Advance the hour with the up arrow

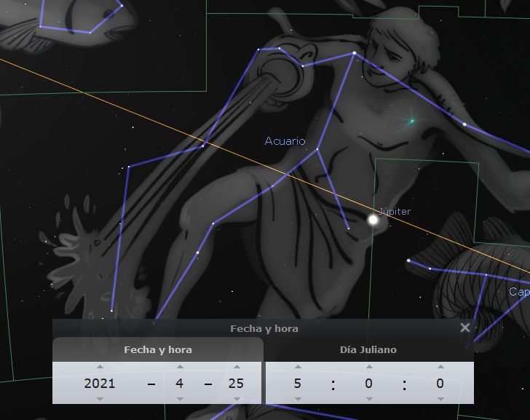(x=298, y=366)
